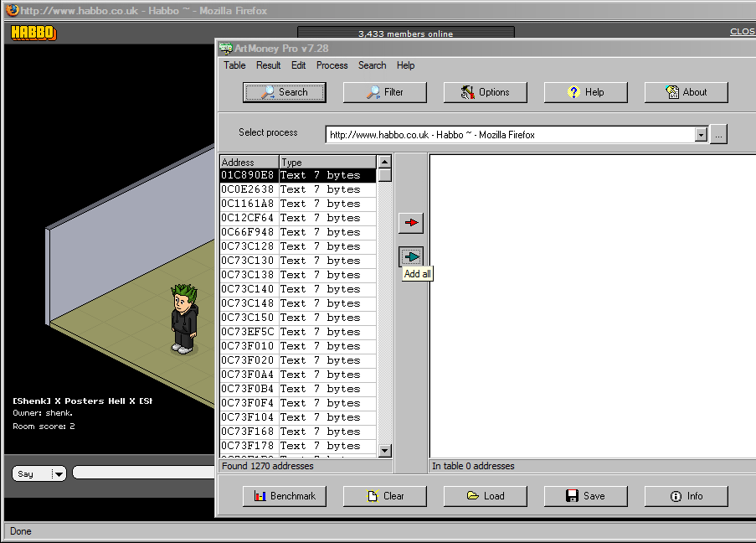Image resolution: width=756 pixels, height=543 pixels.
Task: Select the address row 0C73F178
Action: coord(298,446)
